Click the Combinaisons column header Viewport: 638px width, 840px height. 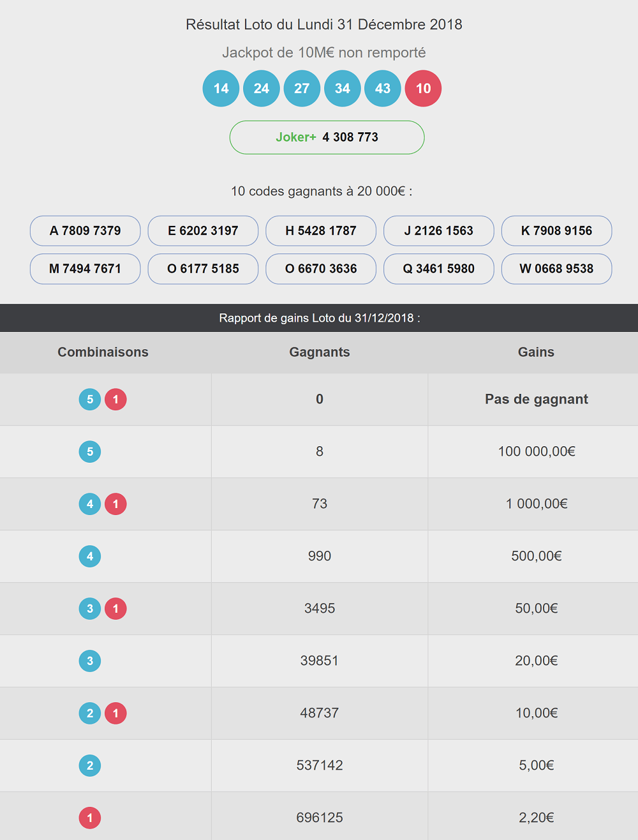103,352
